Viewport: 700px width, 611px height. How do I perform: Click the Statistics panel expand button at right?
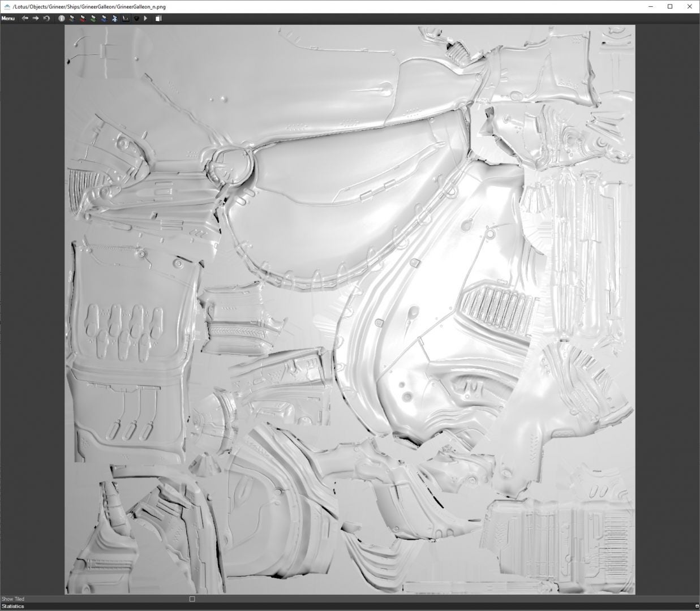697,606
